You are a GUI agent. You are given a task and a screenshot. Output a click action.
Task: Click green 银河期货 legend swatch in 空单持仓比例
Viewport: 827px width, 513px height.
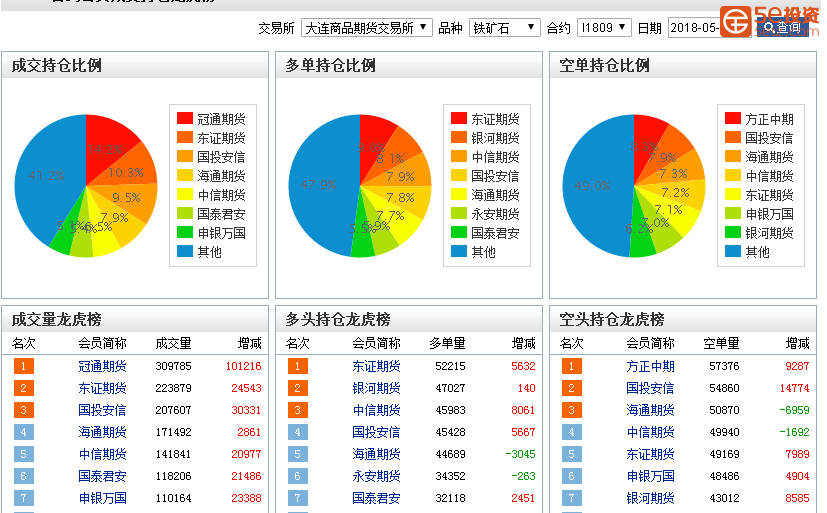[733, 233]
